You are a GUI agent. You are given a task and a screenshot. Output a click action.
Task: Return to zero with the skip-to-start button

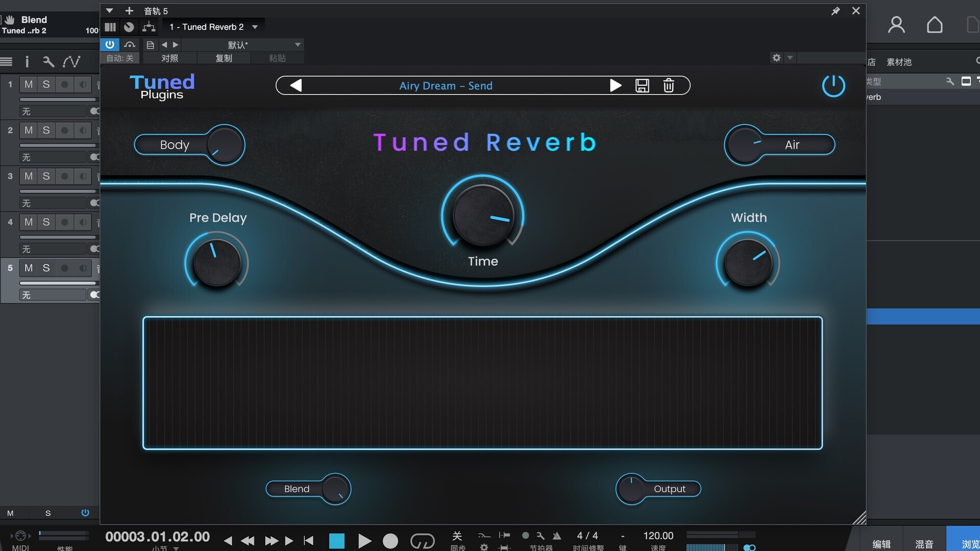pyautogui.click(x=308, y=541)
